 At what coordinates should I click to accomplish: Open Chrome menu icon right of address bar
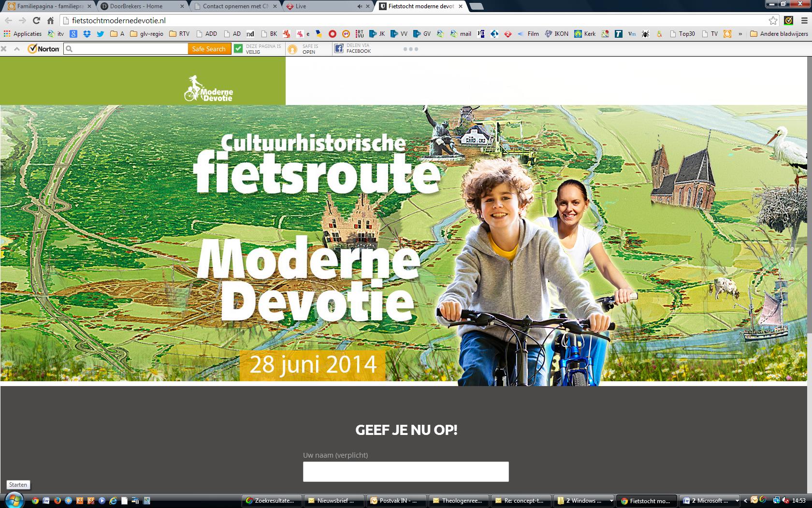[x=804, y=20]
